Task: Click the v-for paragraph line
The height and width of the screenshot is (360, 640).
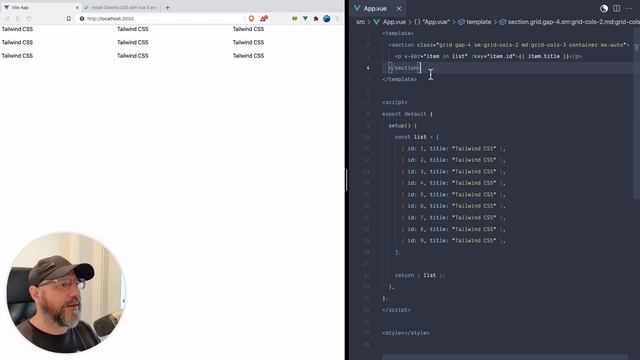Action: click(488, 56)
